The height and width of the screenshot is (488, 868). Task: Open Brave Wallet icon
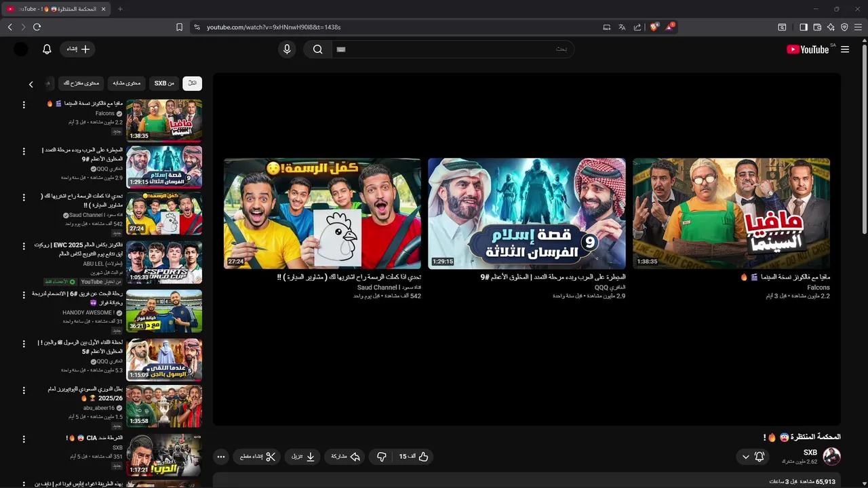[817, 27]
